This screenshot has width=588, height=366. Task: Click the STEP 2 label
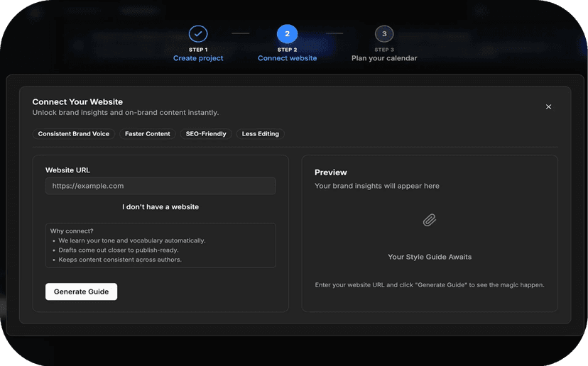click(x=287, y=50)
